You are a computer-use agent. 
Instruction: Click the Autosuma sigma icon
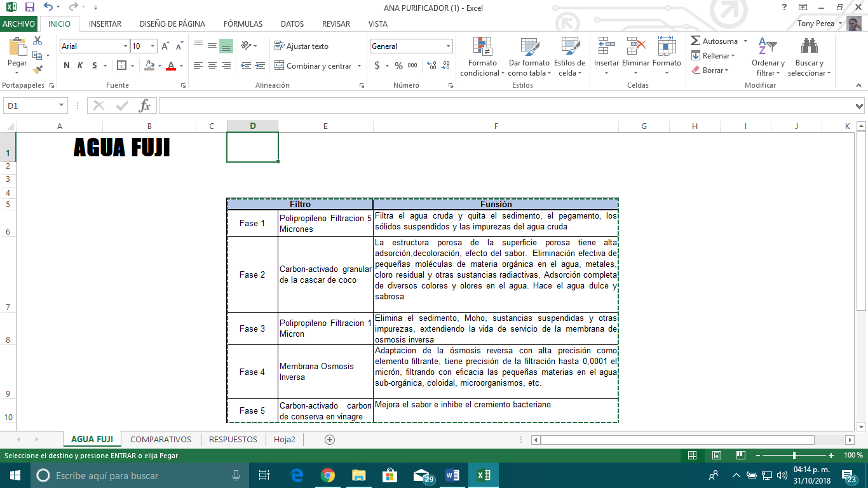pos(696,41)
